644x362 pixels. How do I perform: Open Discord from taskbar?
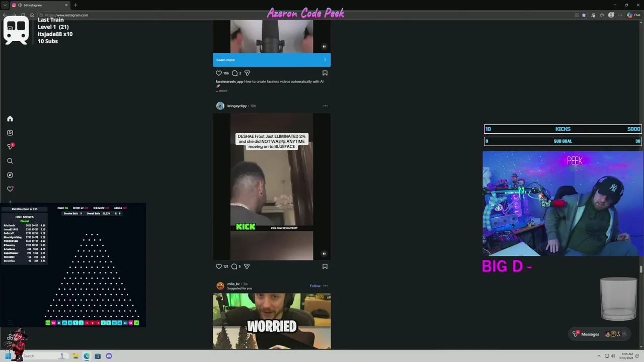click(x=109, y=356)
